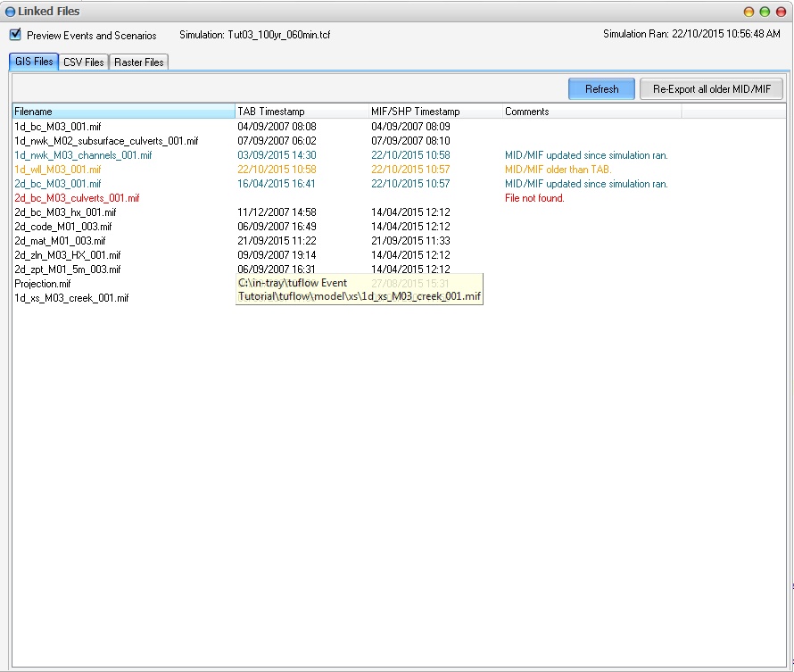Select the orange 1d_wll_M03_001.mif entry
The height and width of the screenshot is (672, 794).
tap(58, 170)
